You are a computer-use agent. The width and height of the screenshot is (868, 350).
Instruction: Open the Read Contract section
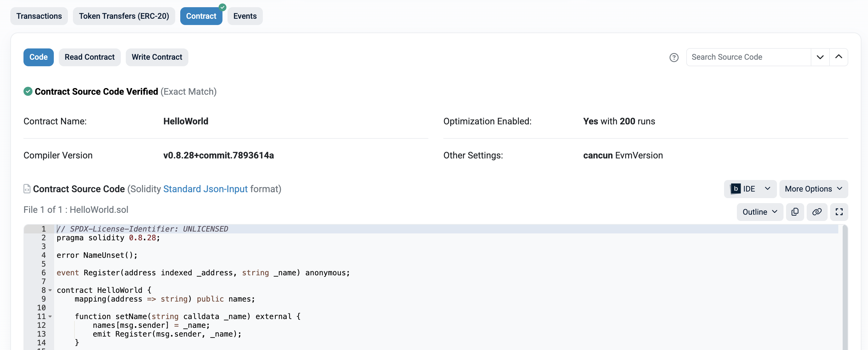(89, 57)
